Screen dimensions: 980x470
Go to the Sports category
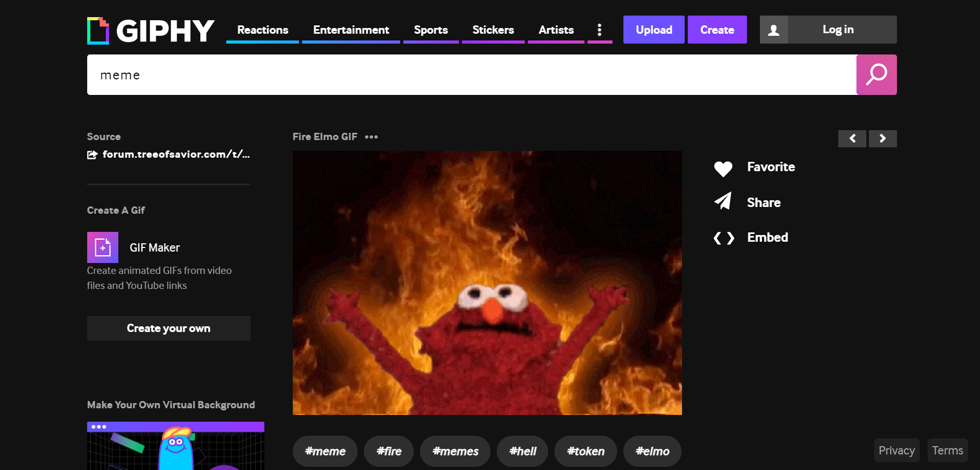tap(431, 30)
